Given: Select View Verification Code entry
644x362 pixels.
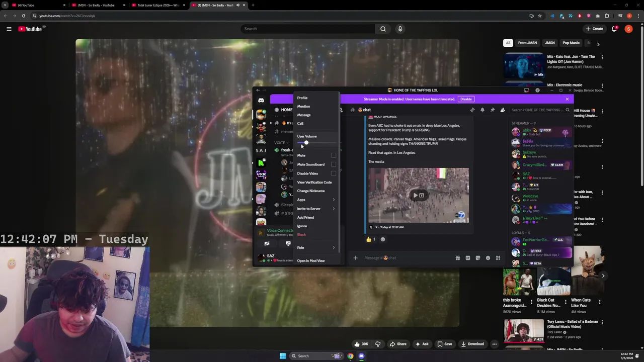Looking at the screenshot, I should point(316,183).
